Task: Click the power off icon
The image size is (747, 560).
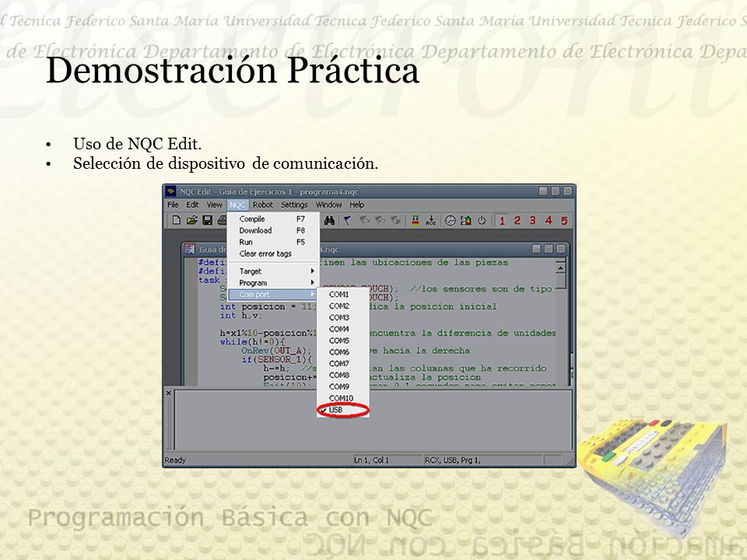Action: pos(482,220)
